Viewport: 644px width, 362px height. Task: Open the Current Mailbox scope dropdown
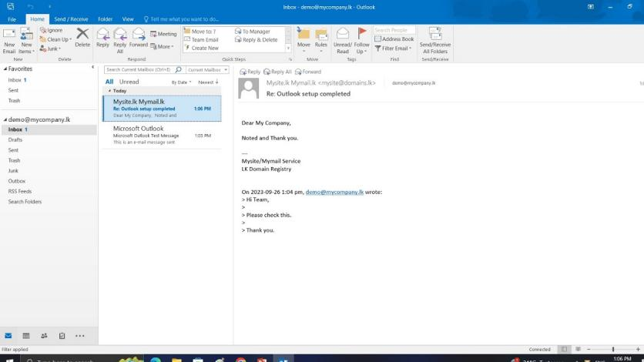pos(207,70)
